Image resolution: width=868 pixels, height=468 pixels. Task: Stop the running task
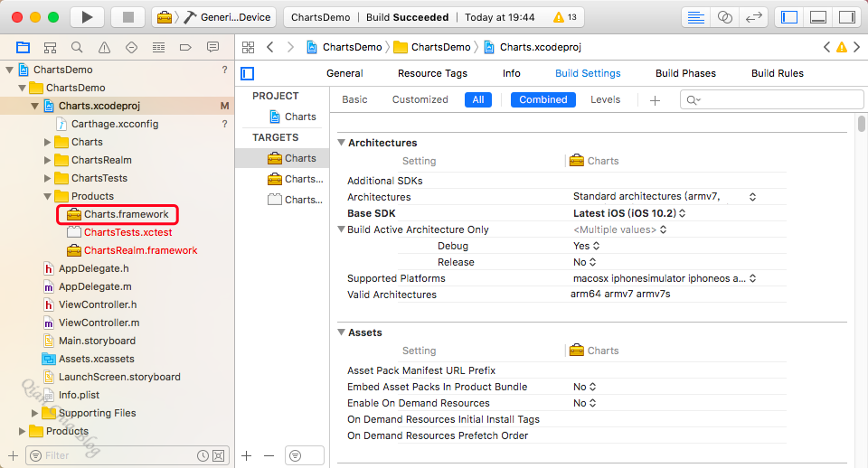[127, 17]
